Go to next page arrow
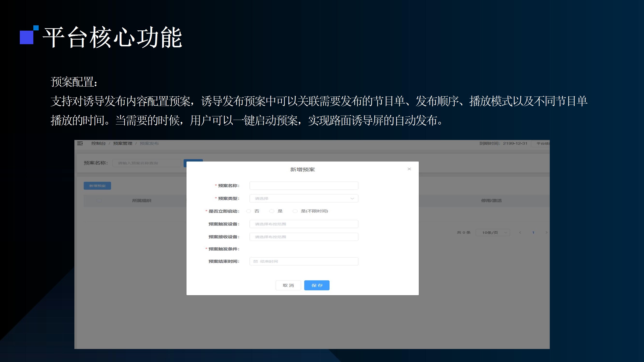Screen dimensions: 644x362 [x=546, y=232]
